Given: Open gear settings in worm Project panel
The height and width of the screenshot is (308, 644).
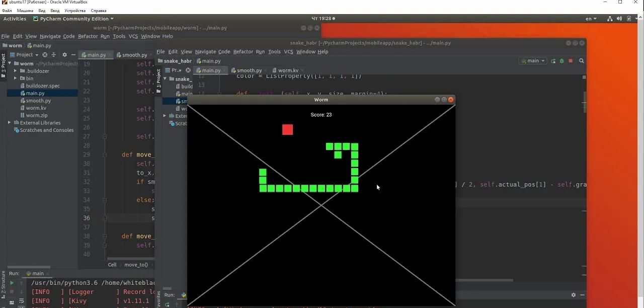Looking at the screenshot, I should [64, 55].
